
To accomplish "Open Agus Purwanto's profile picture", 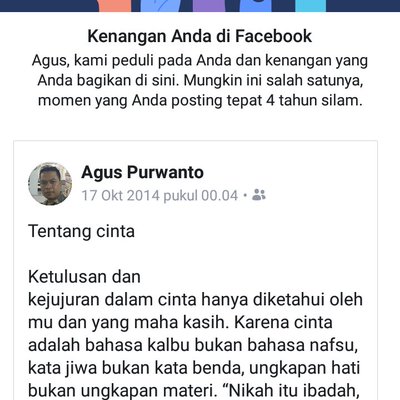I will pos(50,184).
